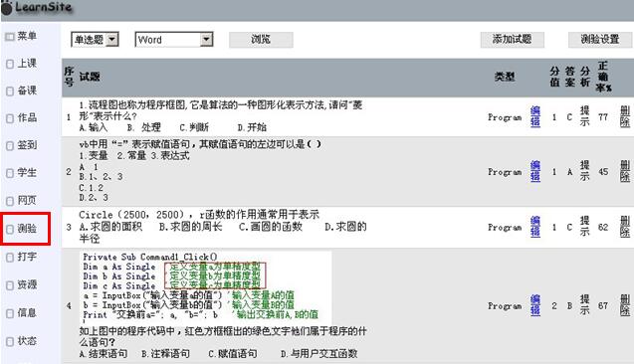This screenshot has height=364, width=634.
Task: Click the 试题 column header
Action: 90,77
